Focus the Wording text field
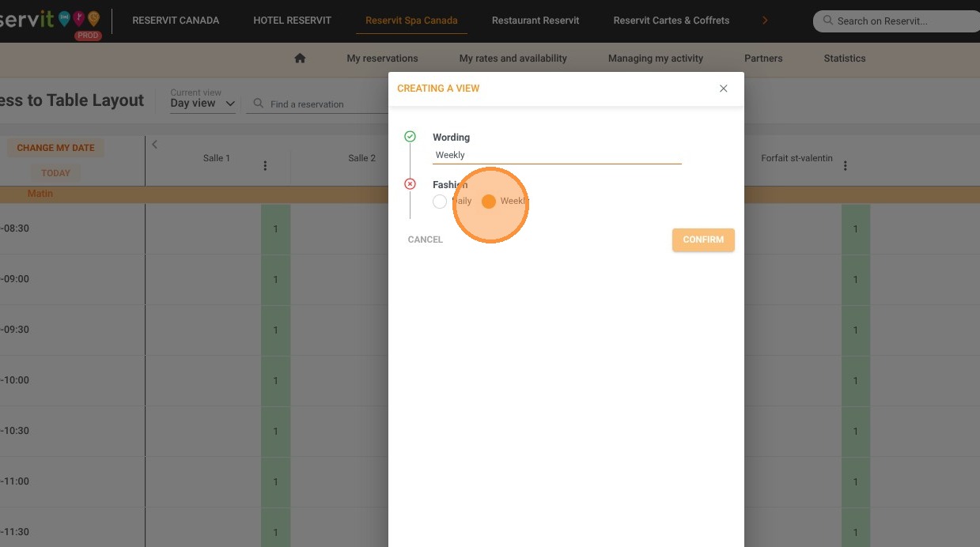Viewport: 980px width, 547px height. 557,156
